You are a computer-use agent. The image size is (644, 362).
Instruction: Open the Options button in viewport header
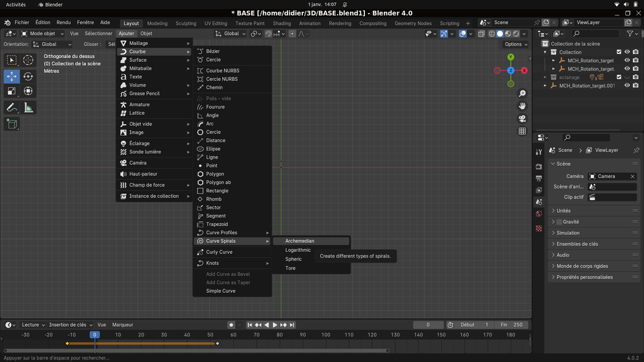[515, 44]
